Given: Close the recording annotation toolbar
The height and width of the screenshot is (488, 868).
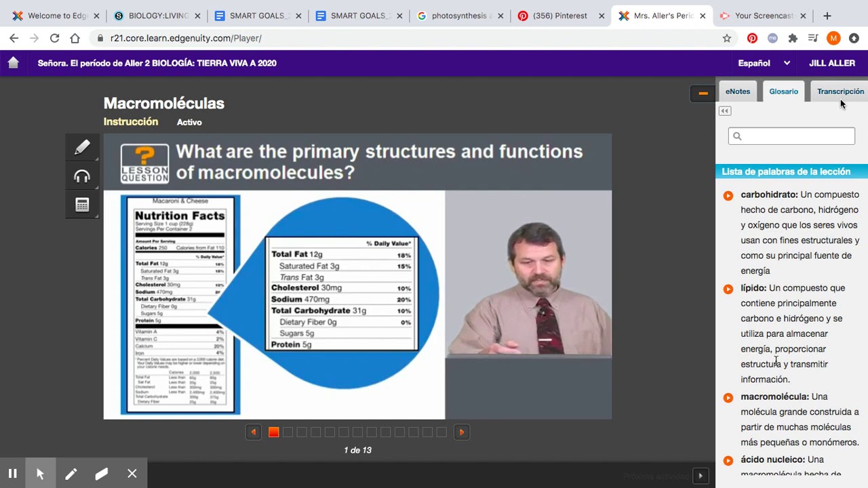Looking at the screenshot, I should (132, 474).
